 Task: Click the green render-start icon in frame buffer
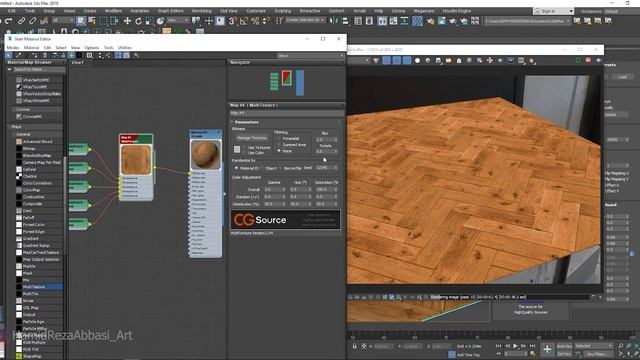[x=578, y=60]
